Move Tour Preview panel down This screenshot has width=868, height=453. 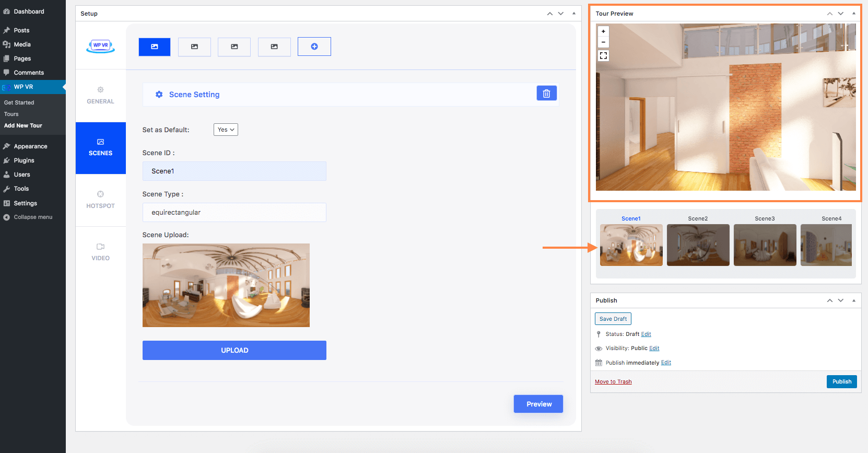[841, 14]
